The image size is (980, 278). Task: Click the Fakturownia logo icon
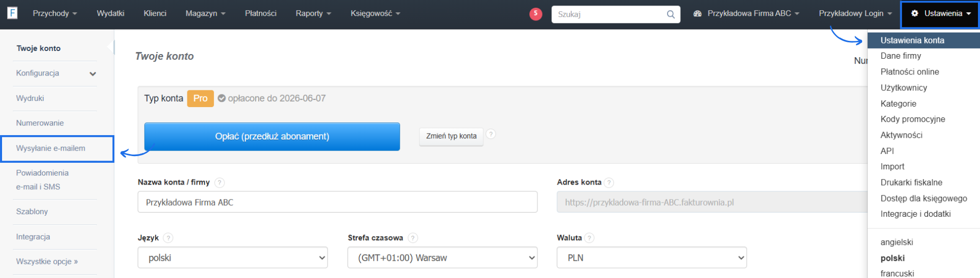coord(12,13)
